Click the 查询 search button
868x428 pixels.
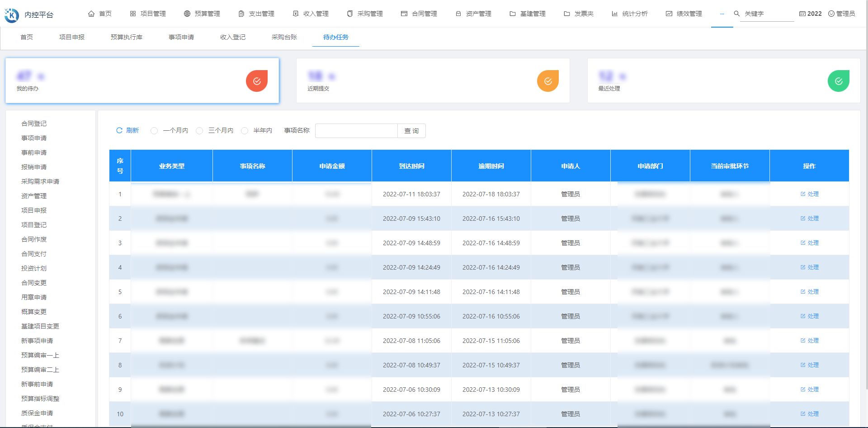click(411, 131)
